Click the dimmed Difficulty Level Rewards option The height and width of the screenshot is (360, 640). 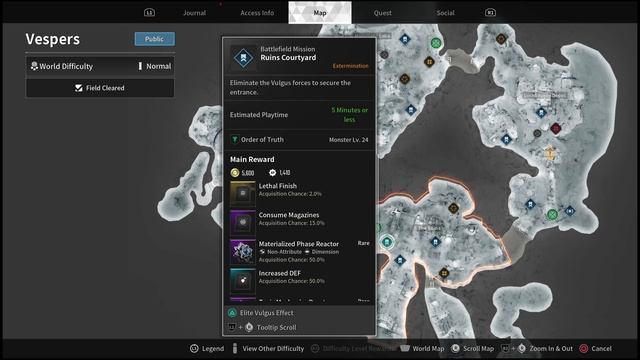pyautogui.click(x=358, y=349)
